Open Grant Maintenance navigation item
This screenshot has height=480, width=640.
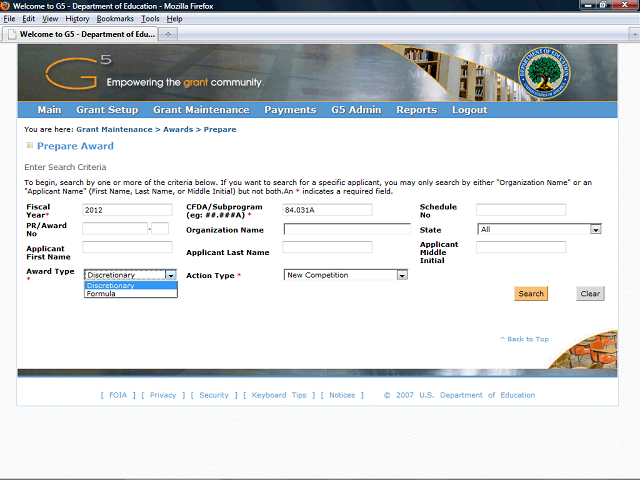[201, 110]
